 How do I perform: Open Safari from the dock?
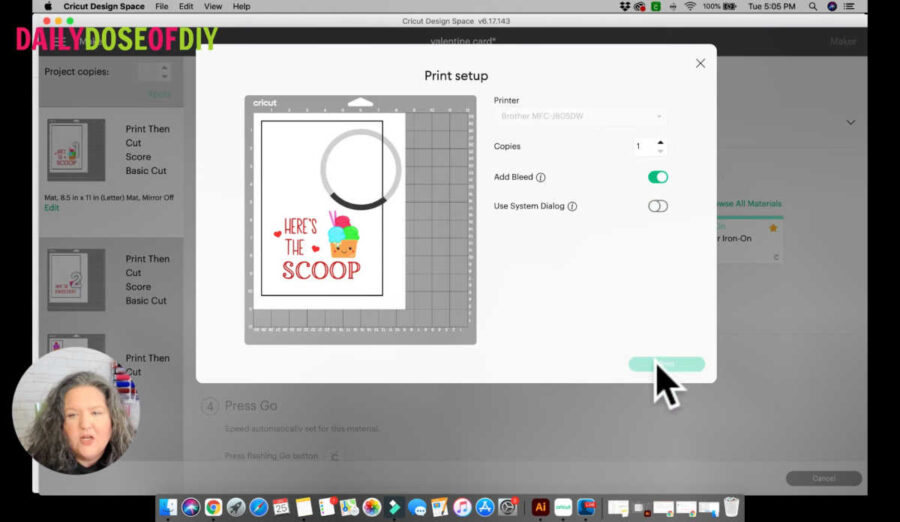point(258,507)
